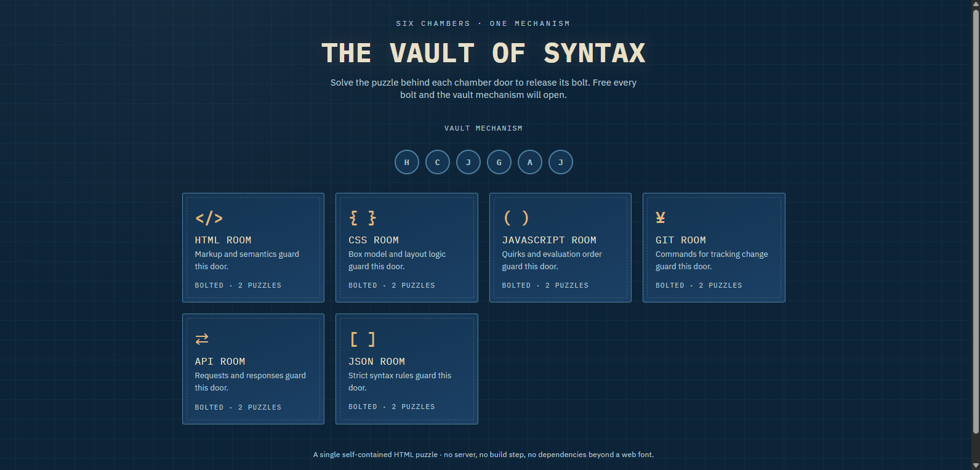Open the HTML Room chamber door
Viewport: 980px width, 470px height.
tap(253, 248)
